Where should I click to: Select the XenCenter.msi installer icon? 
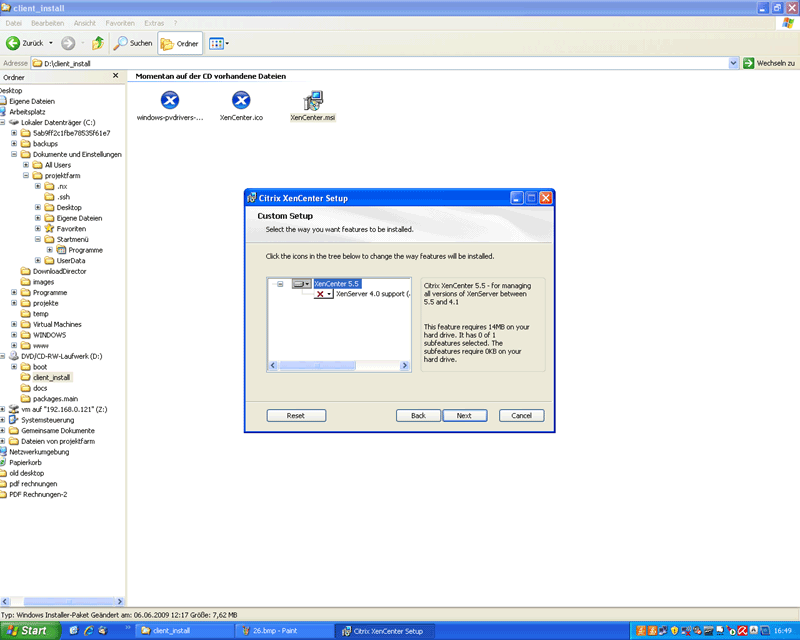click(313, 101)
